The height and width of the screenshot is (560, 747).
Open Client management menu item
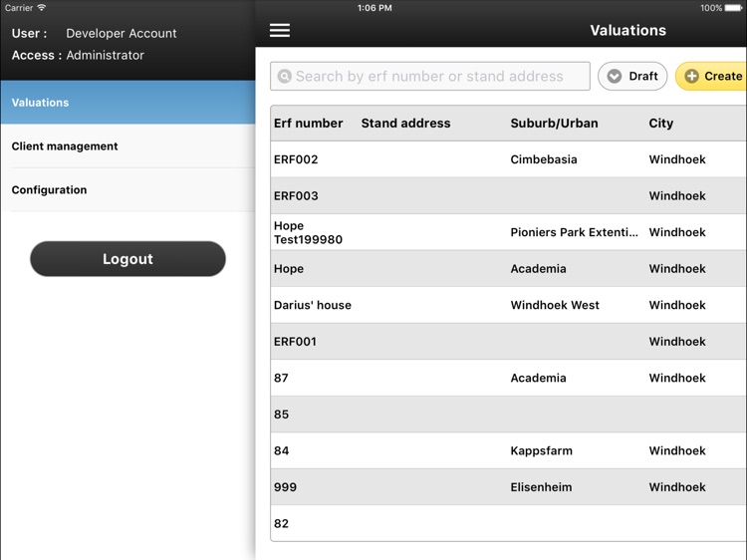pos(127,146)
